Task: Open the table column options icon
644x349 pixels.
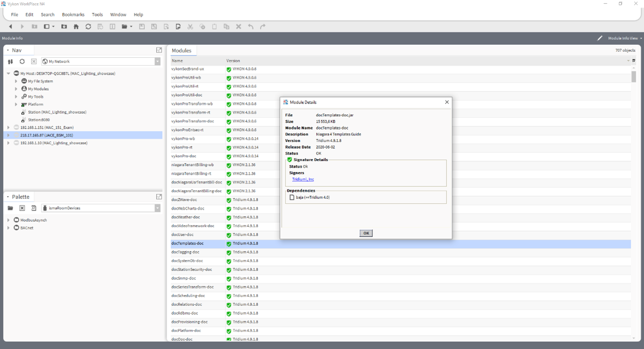Action: pyautogui.click(x=634, y=61)
